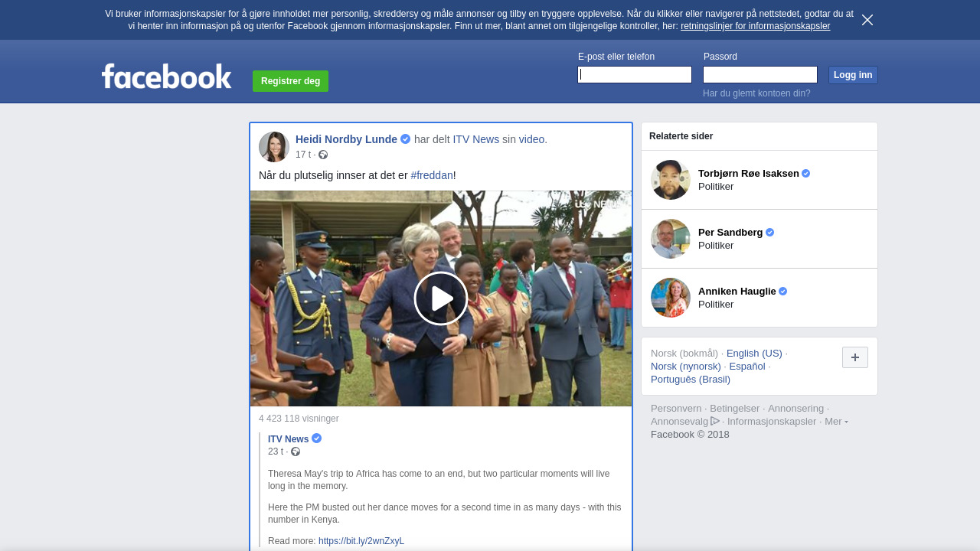Open Anniken Hauglie's profile picture
Screen dimensions: 980x551
click(671, 298)
